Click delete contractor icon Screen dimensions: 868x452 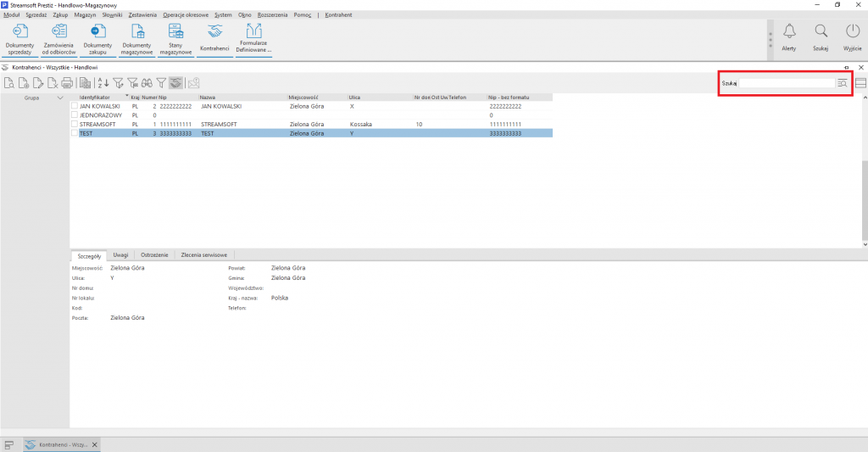tap(53, 83)
